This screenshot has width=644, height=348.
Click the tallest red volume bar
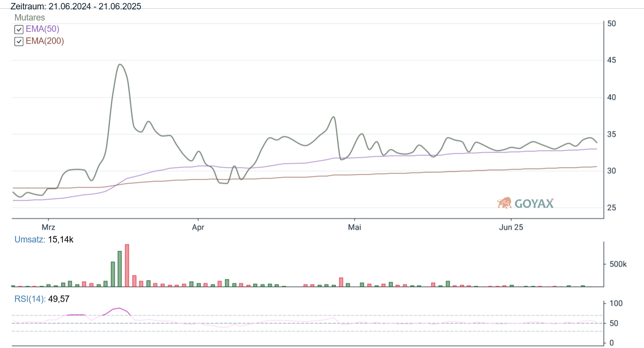pyautogui.click(x=127, y=266)
